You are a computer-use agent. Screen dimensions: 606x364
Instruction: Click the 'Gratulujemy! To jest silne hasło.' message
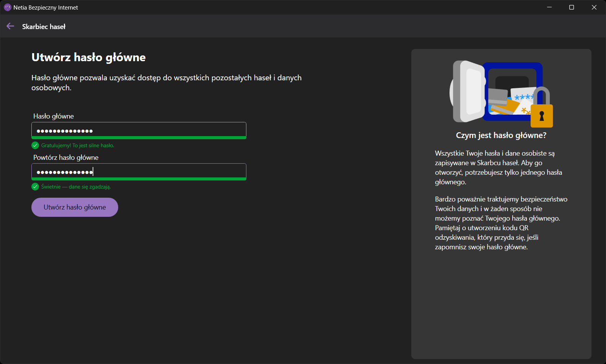(78, 145)
